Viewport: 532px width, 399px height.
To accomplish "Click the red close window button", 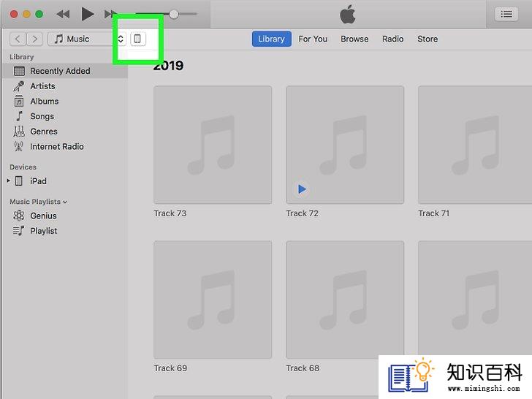I will tap(14, 15).
